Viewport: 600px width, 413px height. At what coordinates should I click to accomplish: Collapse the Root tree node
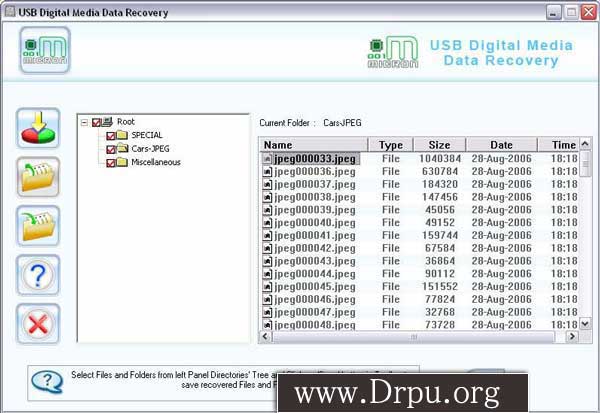pos(84,123)
